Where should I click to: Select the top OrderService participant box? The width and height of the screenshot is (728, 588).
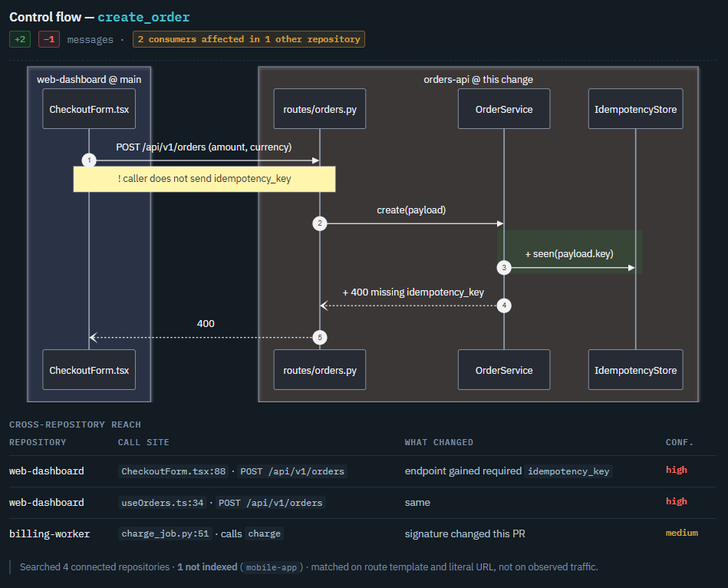504,109
